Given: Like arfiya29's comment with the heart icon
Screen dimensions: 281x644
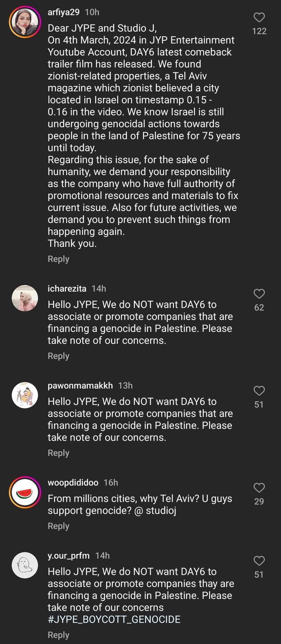Looking at the screenshot, I should click(259, 17).
